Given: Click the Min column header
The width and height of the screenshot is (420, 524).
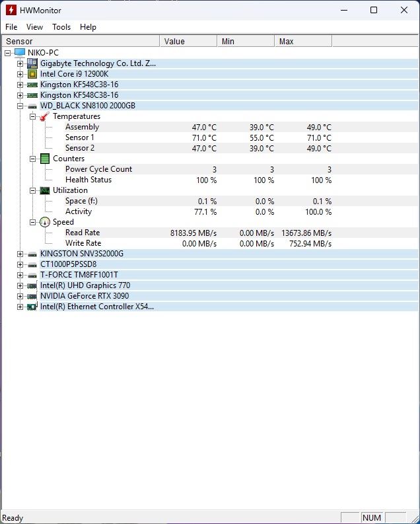Looking at the screenshot, I should click(x=246, y=41).
